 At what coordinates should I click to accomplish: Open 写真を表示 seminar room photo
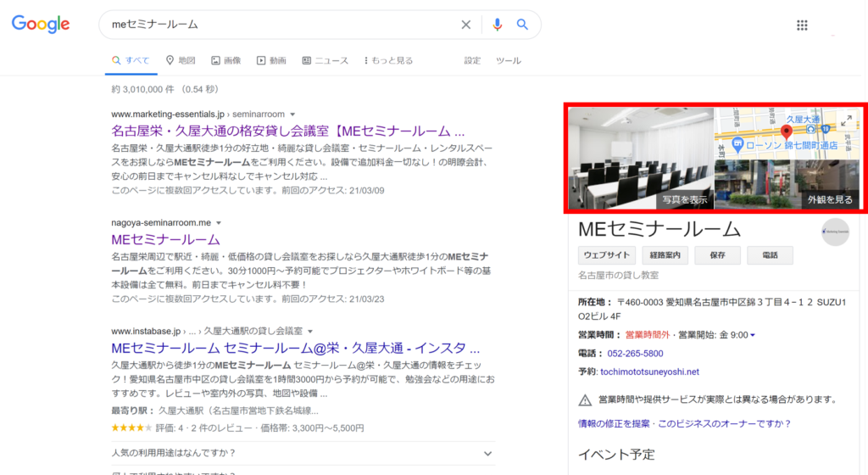click(x=641, y=159)
